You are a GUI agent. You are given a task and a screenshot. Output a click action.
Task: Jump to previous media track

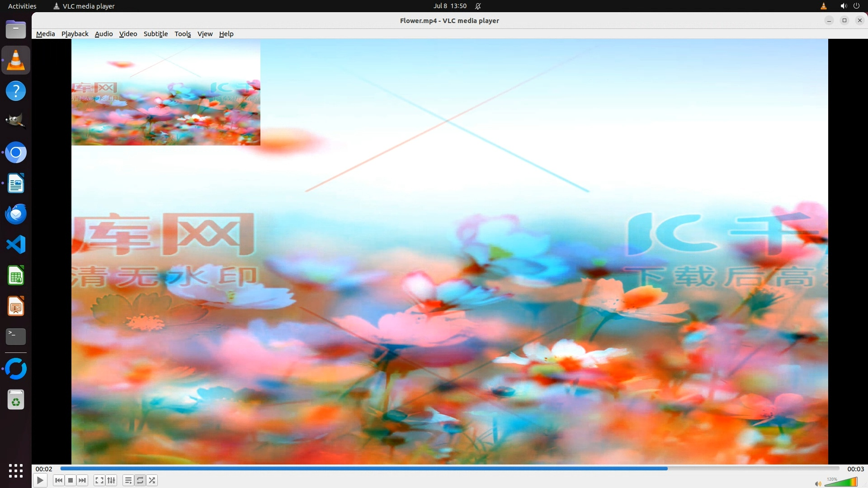(59, 480)
